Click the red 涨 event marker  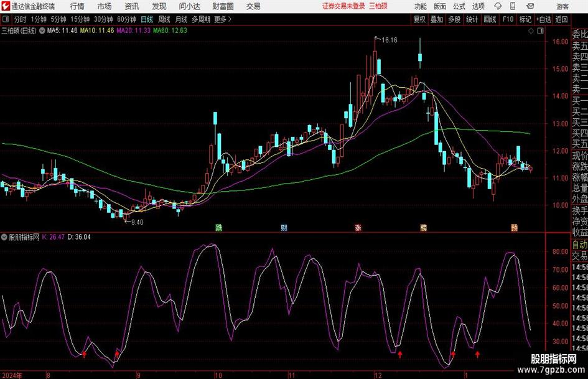(x=358, y=228)
